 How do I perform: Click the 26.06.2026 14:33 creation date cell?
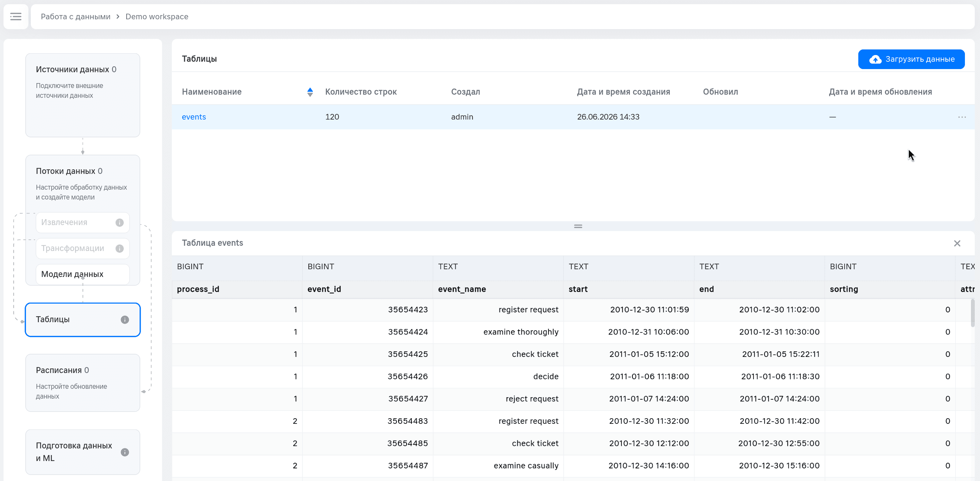click(608, 117)
